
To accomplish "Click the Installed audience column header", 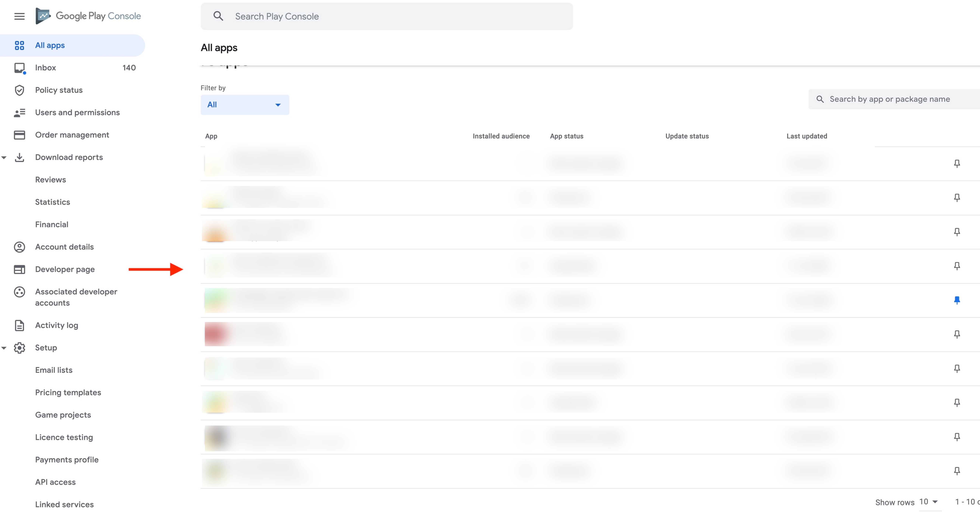I will [x=501, y=136].
